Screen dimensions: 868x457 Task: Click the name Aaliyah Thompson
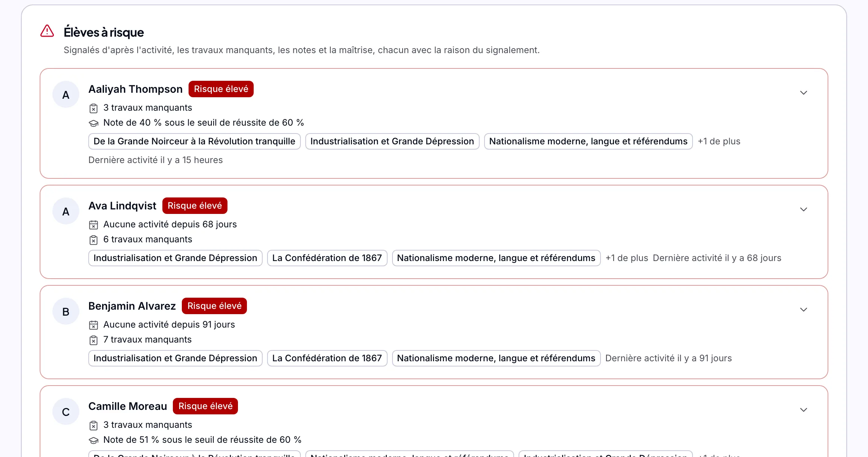[135, 89]
